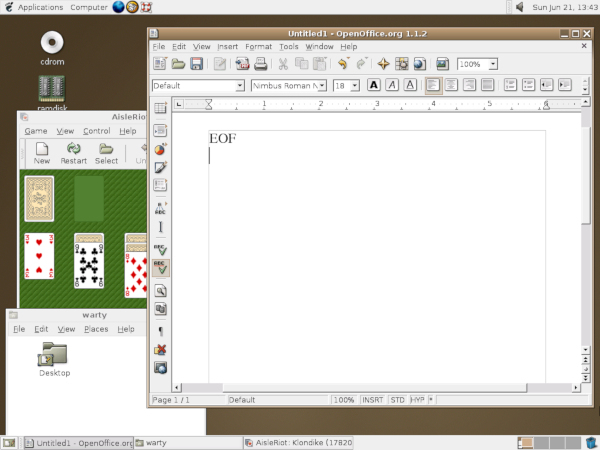The image size is (600, 450).
Task: Click the Edit File icon
Action: click(x=220, y=64)
